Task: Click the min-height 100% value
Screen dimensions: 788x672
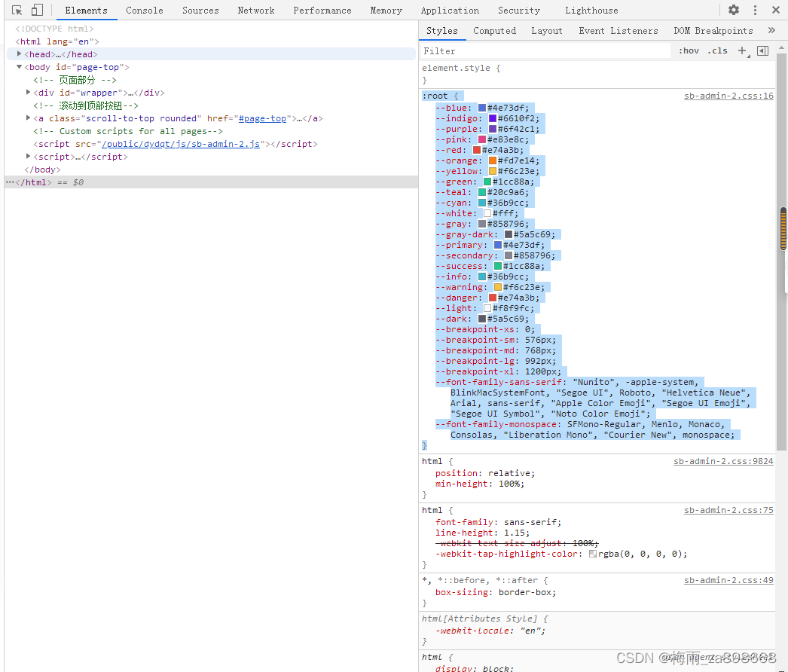Action: pos(511,484)
